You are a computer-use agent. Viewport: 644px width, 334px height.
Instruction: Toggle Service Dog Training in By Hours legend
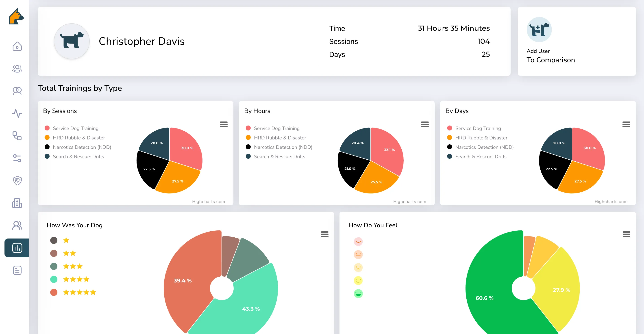click(x=272, y=128)
